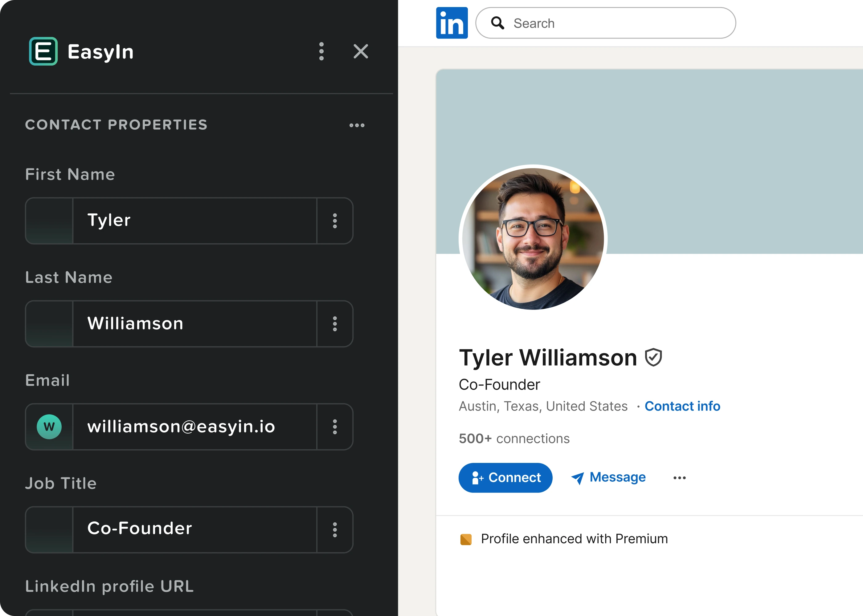Image resolution: width=863 pixels, height=616 pixels.
Task: Open the Last Name field options menu
Action: pos(335,324)
